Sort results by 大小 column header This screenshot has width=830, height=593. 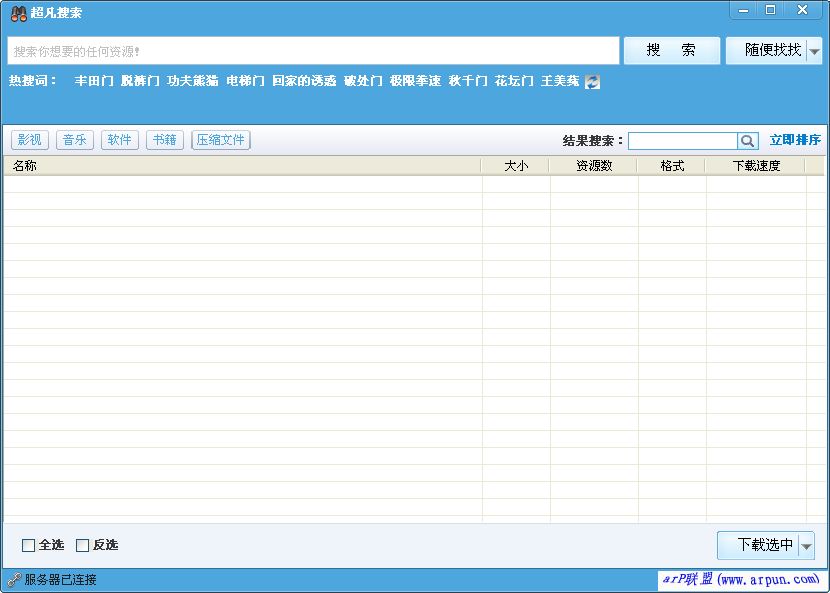(x=516, y=166)
